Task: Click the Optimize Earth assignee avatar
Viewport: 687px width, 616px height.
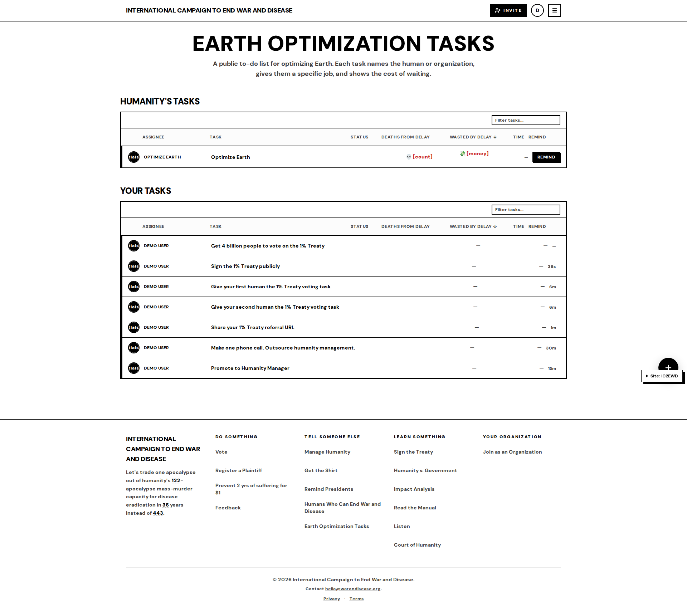Action: pos(134,157)
